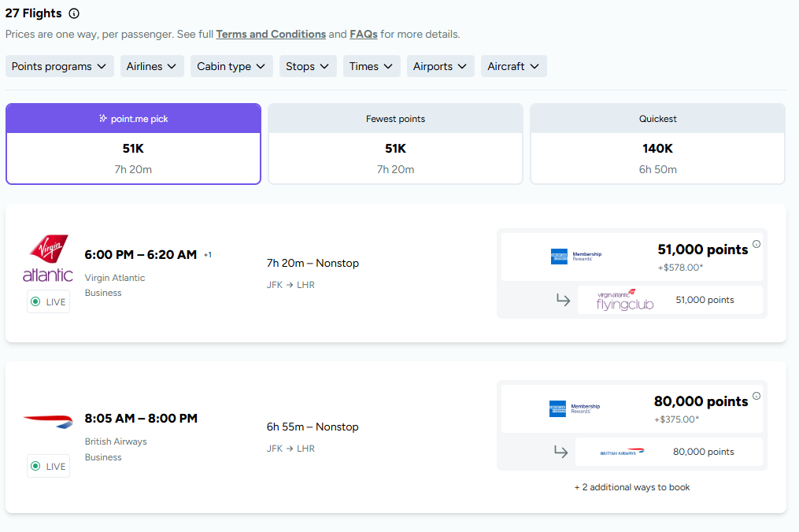Toggle the LIVE badge on the Virgin Atlantic flight
Viewport: 799px width, 532px height.
[48, 301]
